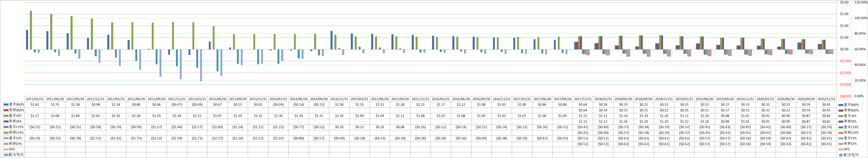Click 希釈BVPS row header in data table
Screen dimensions: 868x158
pyautogui.click(x=14, y=110)
